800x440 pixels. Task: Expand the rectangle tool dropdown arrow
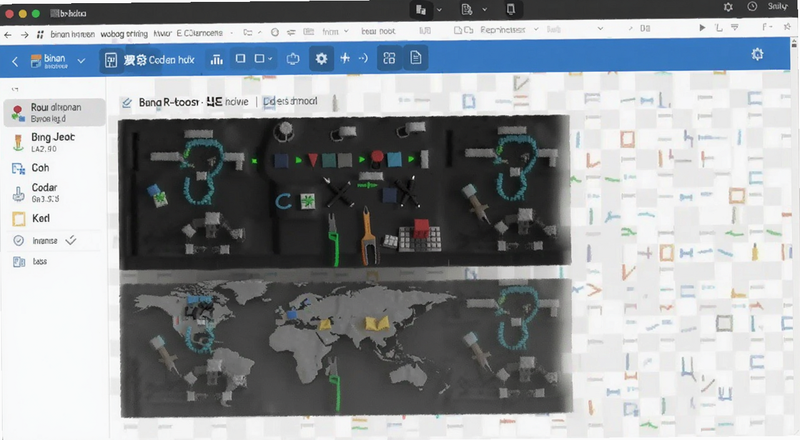(x=270, y=59)
